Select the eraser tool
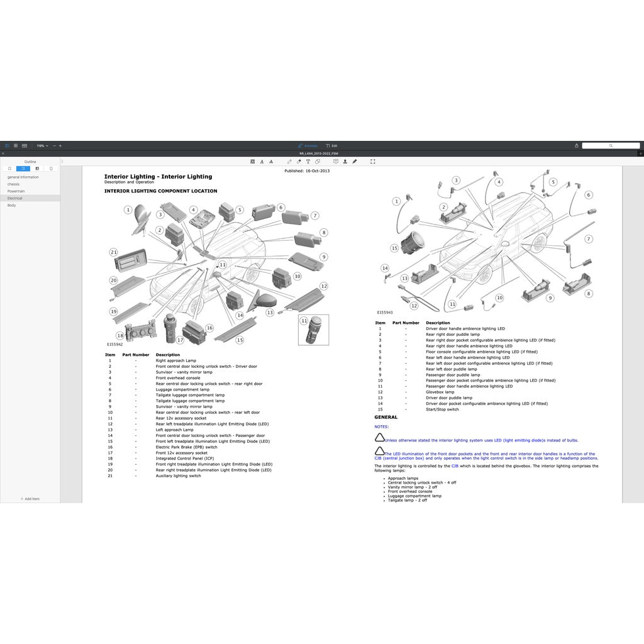 (x=299, y=162)
